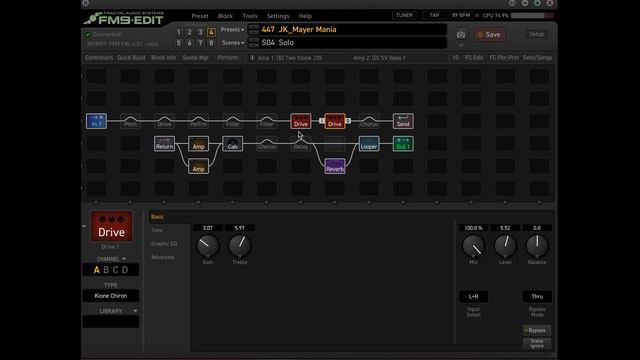Open the Setup button

point(537,34)
